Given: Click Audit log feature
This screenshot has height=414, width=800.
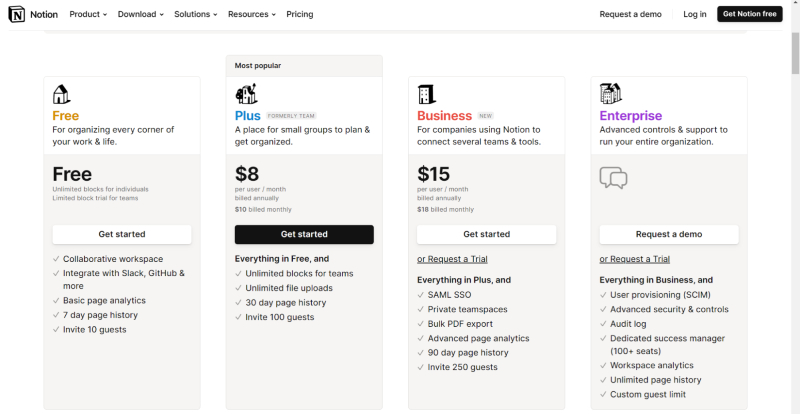Looking at the screenshot, I should click(x=628, y=324).
